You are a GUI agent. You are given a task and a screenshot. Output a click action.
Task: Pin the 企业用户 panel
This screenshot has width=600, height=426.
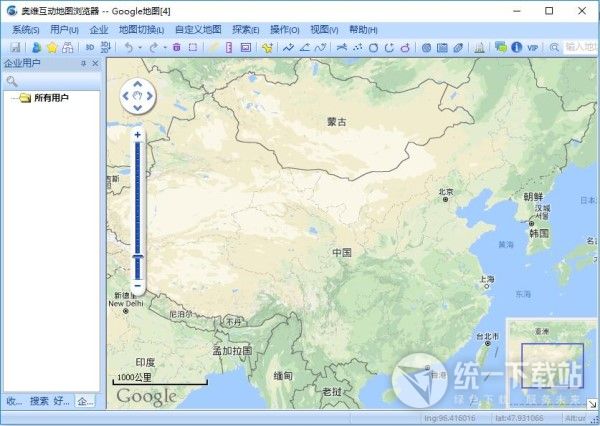click(x=83, y=64)
